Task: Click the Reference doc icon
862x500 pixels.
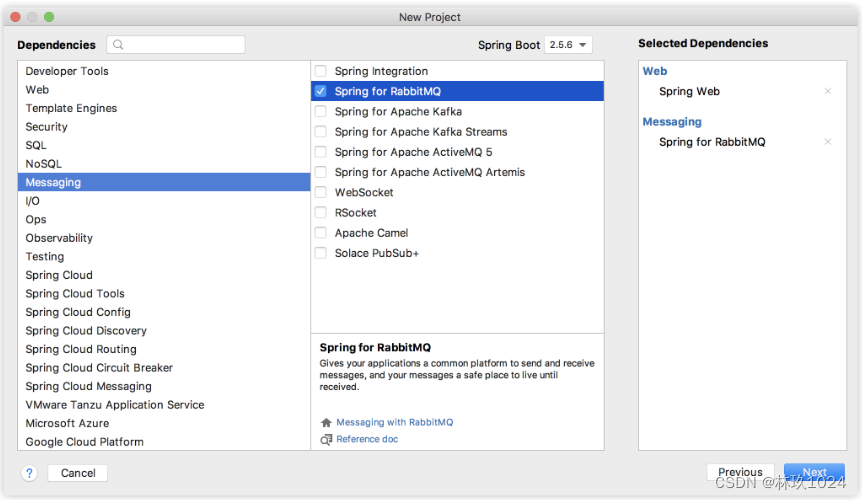Action: pyautogui.click(x=326, y=440)
